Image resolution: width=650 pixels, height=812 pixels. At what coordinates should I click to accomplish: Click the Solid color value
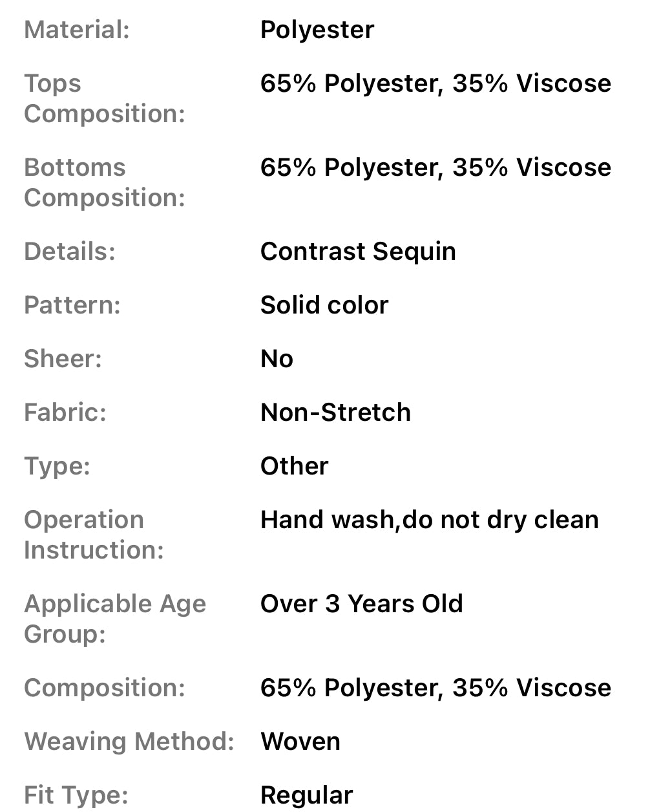coord(324,305)
